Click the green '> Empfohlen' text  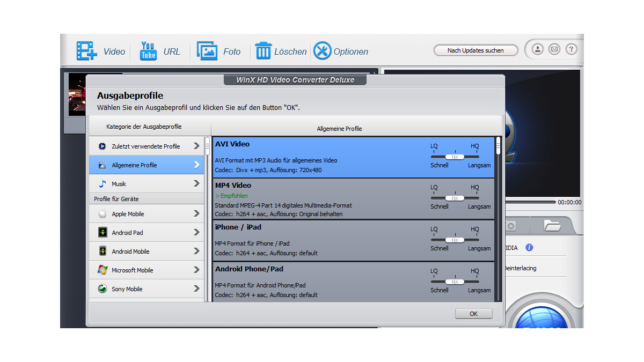[231, 196]
